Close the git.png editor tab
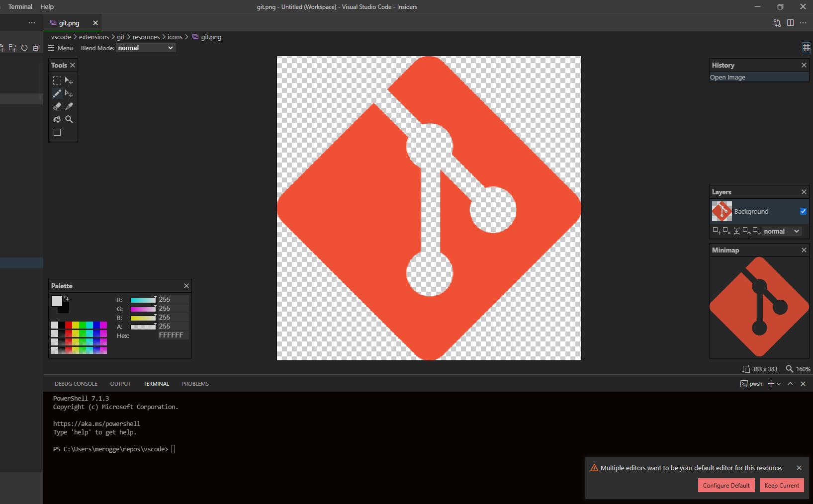This screenshot has width=813, height=504. tap(95, 23)
